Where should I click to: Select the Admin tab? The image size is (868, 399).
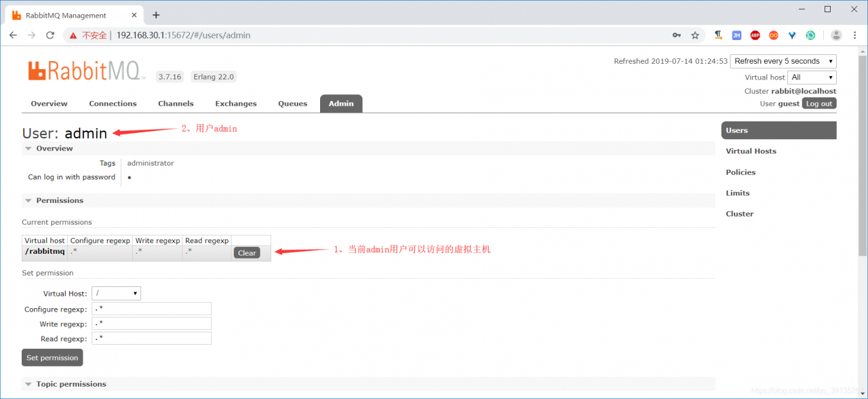341,104
